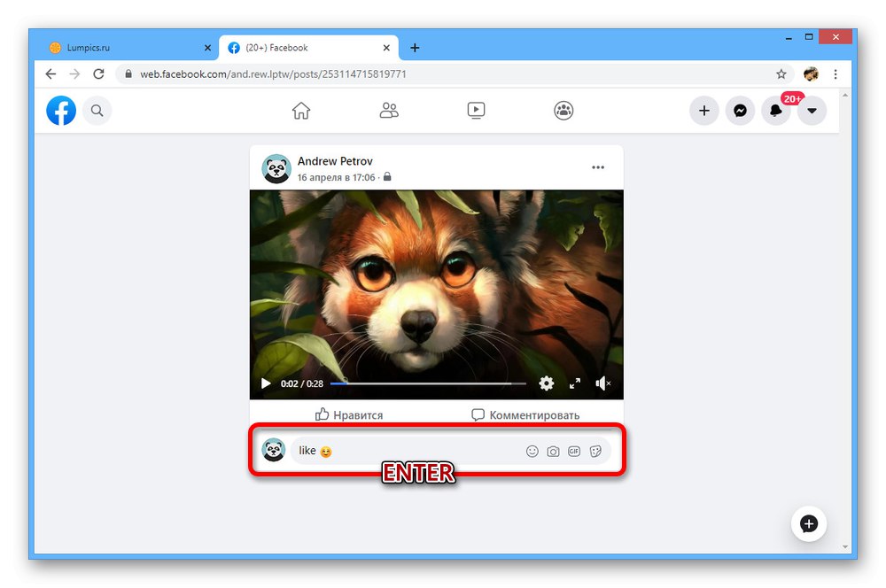The image size is (886, 588).
Task: Click post privacy lock icon
Action: point(387,177)
